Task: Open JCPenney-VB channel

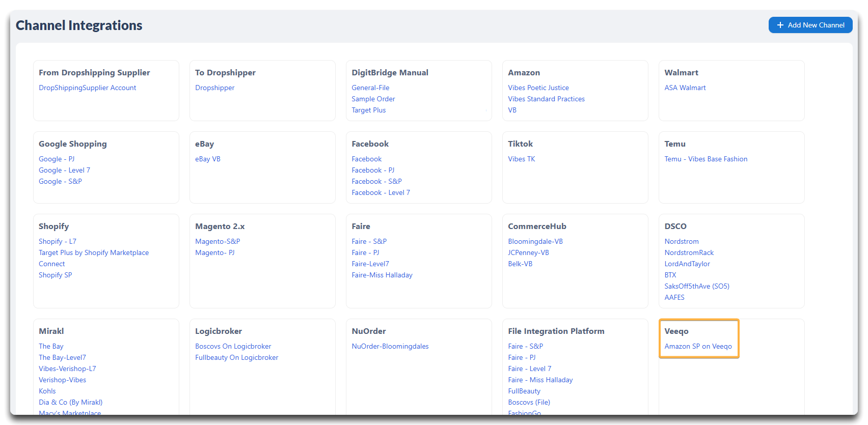Action: (529, 252)
